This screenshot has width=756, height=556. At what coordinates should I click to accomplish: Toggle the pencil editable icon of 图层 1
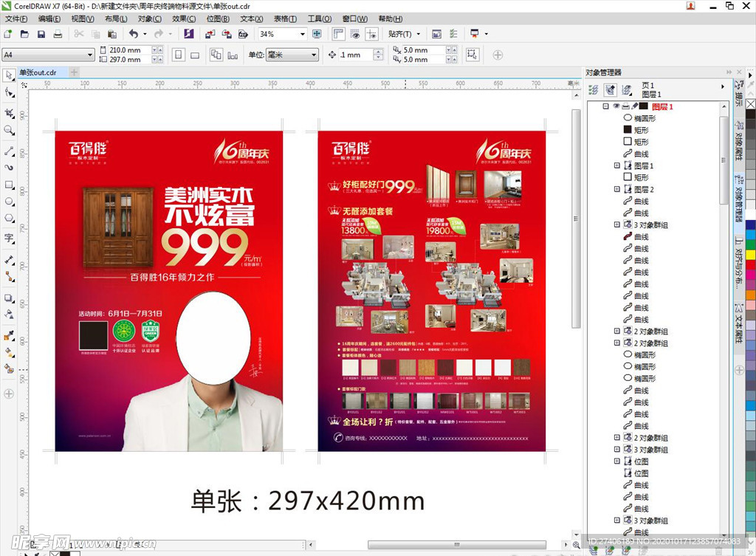(x=634, y=107)
